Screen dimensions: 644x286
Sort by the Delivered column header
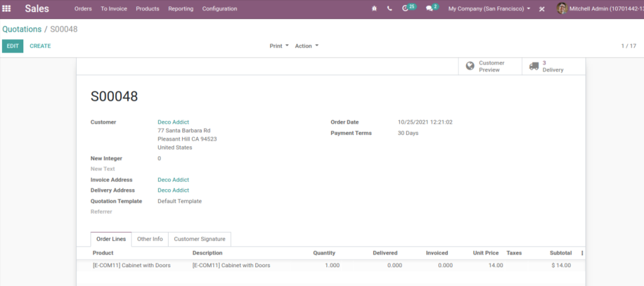385,253
